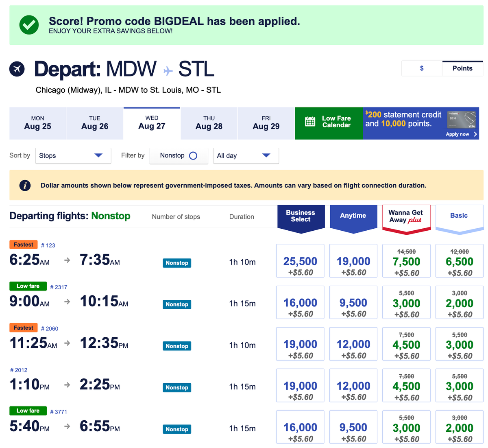Select the THU Aug 28 date tab
The width and height of the screenshot is (488, 448).
tap(209, 123)
